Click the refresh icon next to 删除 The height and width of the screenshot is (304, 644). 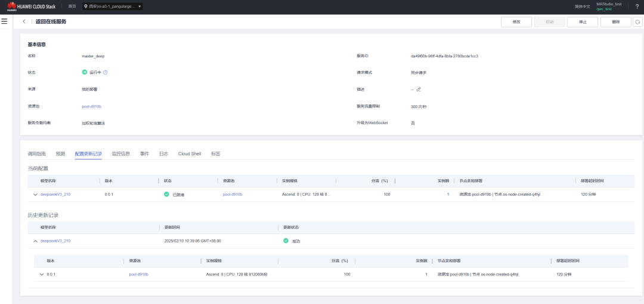(x=637, y=22)
